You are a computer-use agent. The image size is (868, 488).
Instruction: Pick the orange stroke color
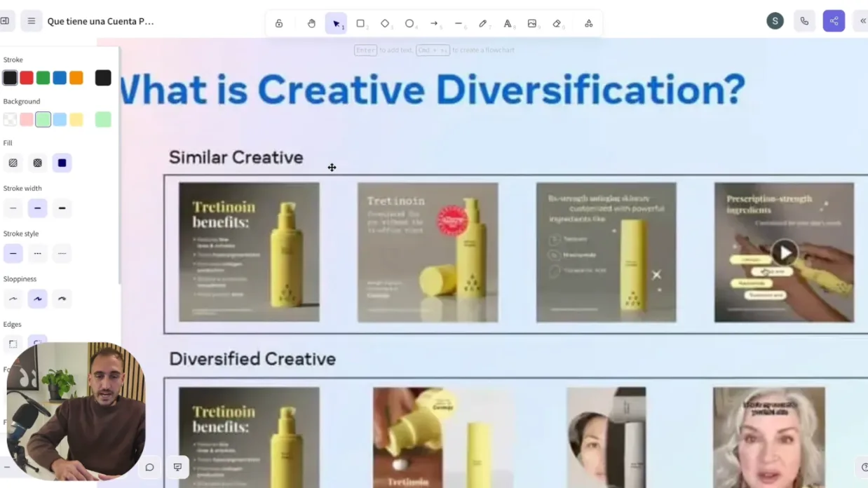pyautogui.click(x=76, y=78)
